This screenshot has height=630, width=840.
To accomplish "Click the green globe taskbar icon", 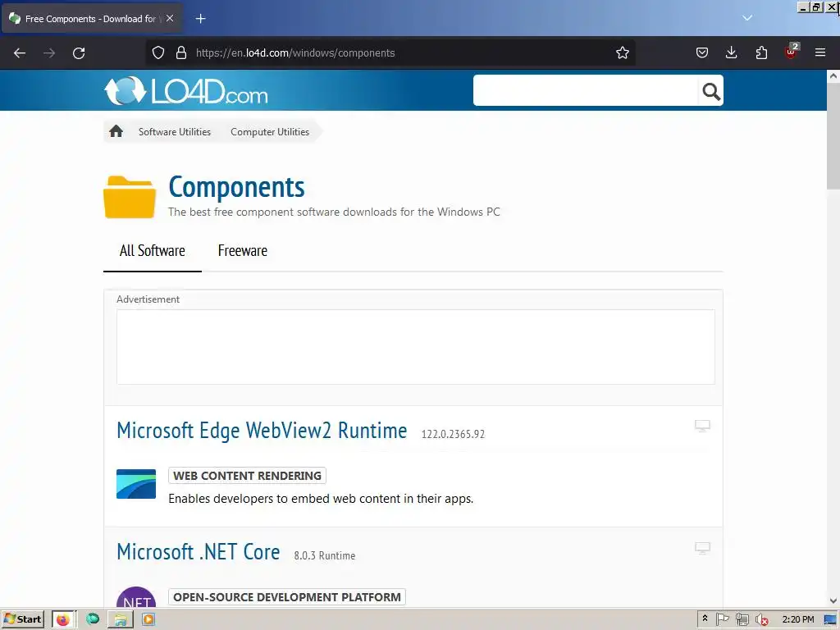I will point(93,619).
